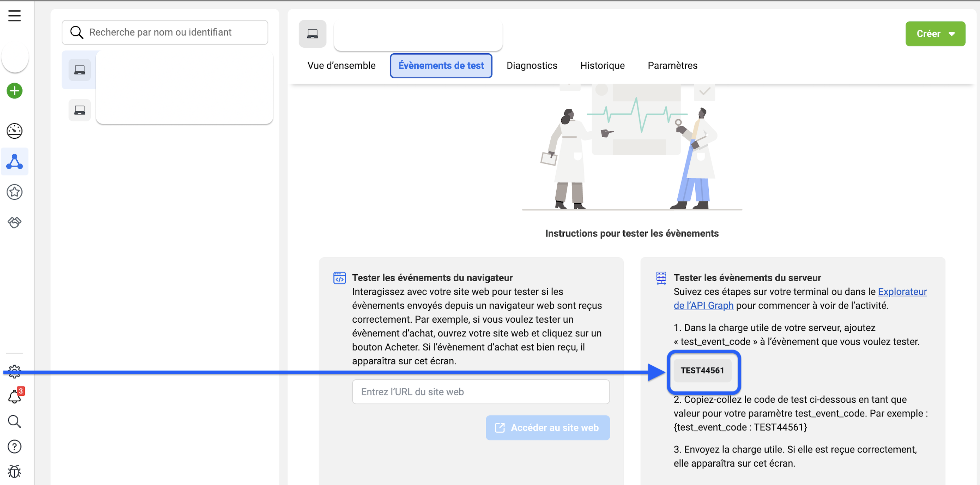Open the custom conversions star icon

(x=14, y=192)
